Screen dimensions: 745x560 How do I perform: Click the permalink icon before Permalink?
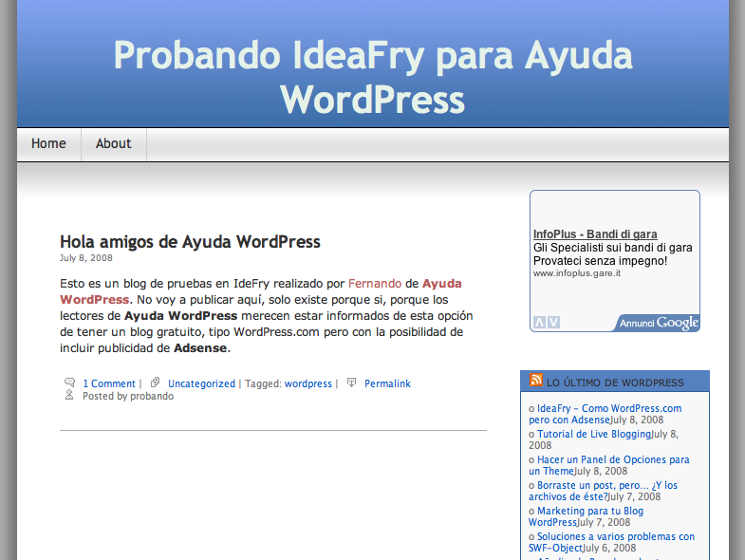(351, 383)
